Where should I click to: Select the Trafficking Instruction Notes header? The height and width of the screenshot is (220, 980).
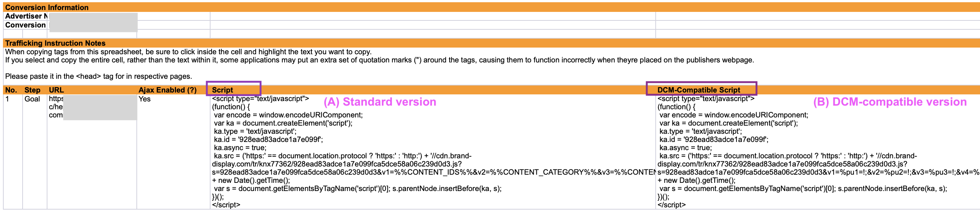pyautogui.click(x=55, y=43)
